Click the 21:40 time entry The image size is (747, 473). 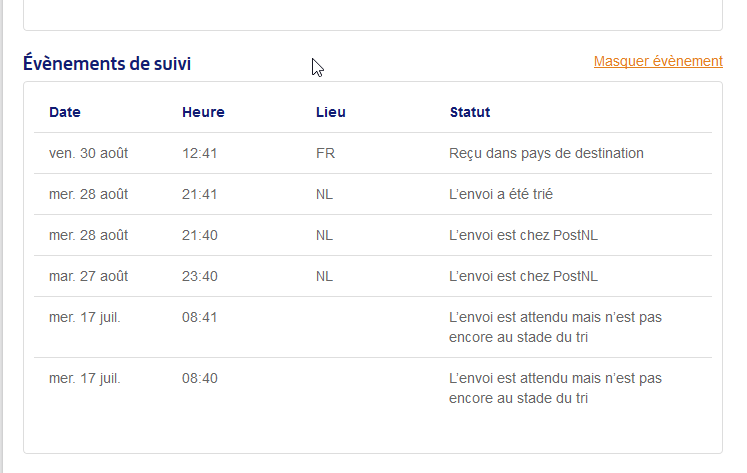(x=200, y=235)
